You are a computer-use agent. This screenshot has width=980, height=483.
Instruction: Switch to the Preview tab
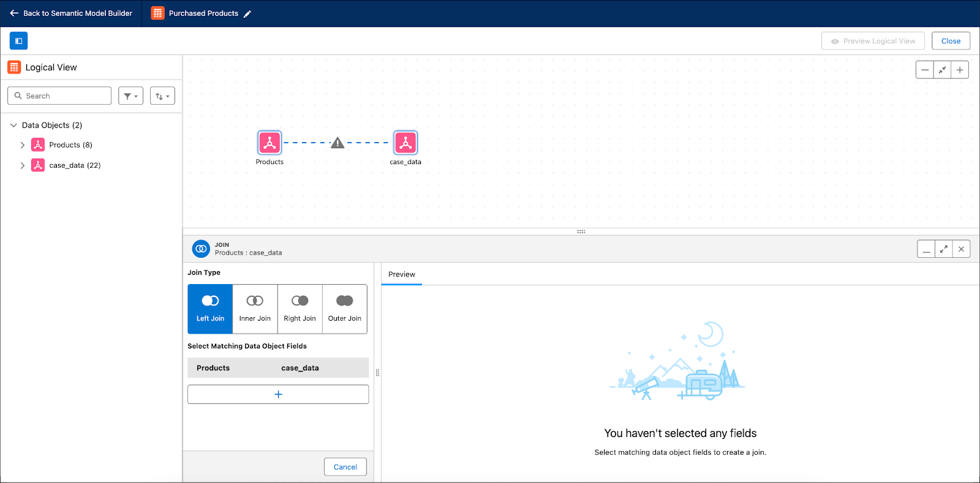[x=402, y=274]
